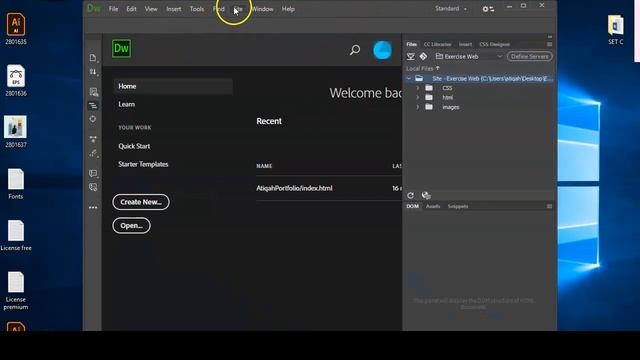Click the search magnifier icon

coord(355,50)
